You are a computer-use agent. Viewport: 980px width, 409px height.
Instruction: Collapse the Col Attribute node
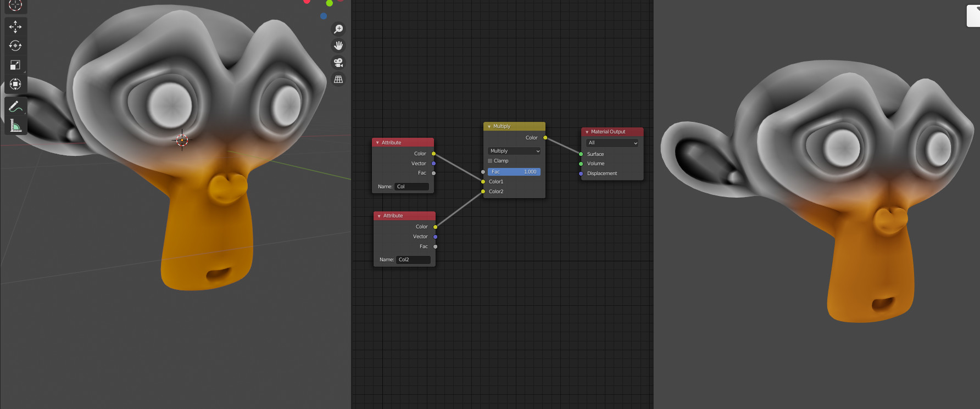(x=377, y=143)
